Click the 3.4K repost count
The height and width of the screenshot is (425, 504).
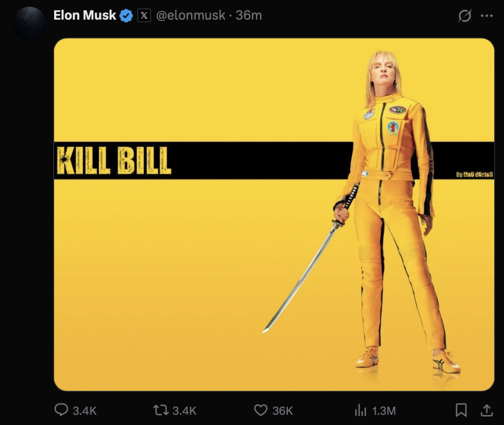[x=184, y=411]
